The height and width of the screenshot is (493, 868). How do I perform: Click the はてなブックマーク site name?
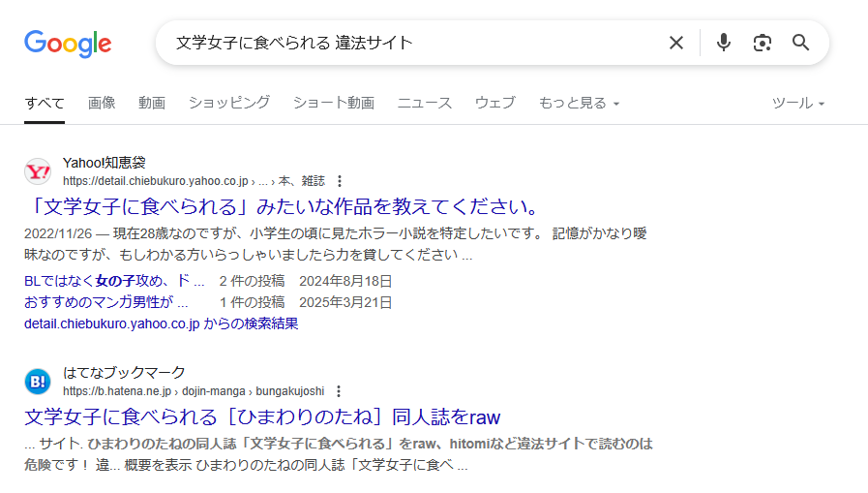pos(124,372)
